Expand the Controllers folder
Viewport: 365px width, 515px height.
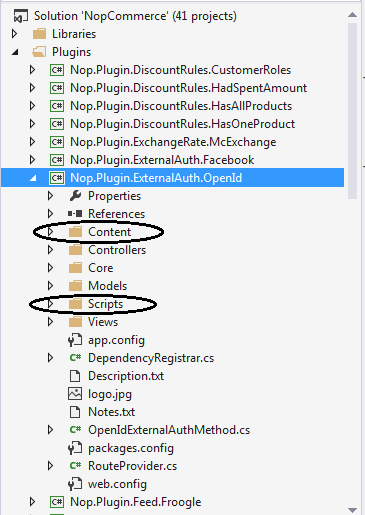(x=50, y=250)
